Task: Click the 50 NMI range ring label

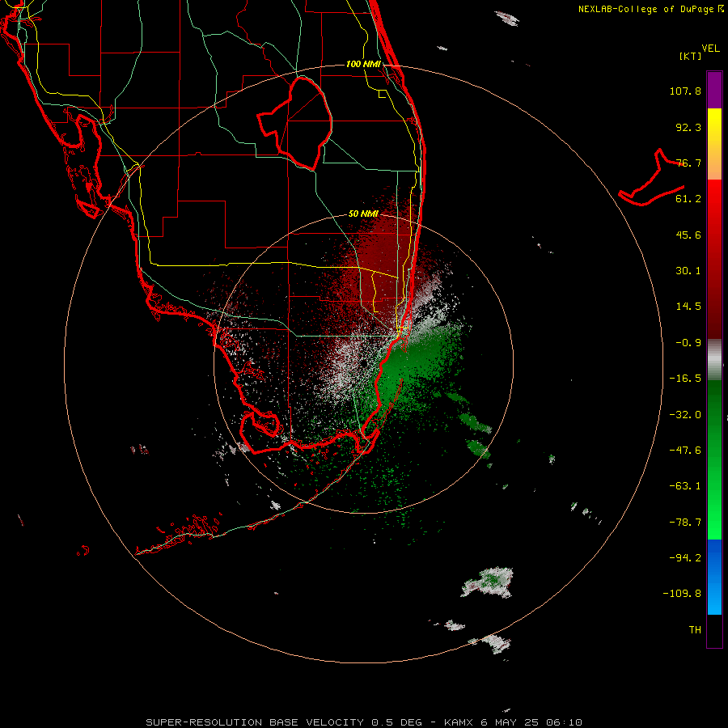Action: [x=363, y=214]
